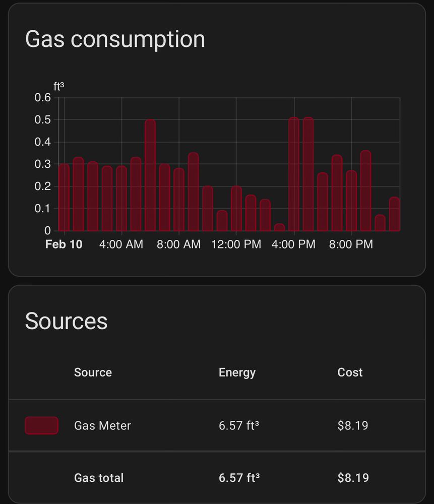
Task: Open the Gas Meter source row
Action: (x=217, y=425)
